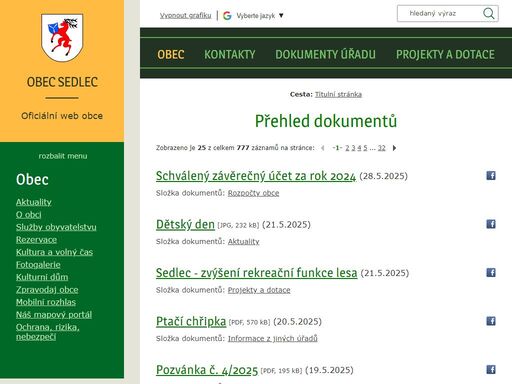This screenshot has width=512, height=384.
Task: Click the Google translate logo icon
Action: coord(227,16)
